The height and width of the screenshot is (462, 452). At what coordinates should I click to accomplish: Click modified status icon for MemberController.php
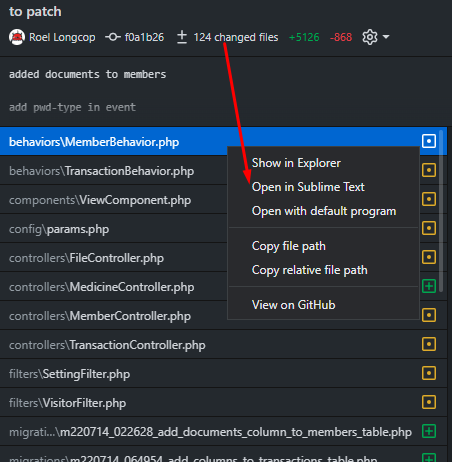(x=429, y=315)
